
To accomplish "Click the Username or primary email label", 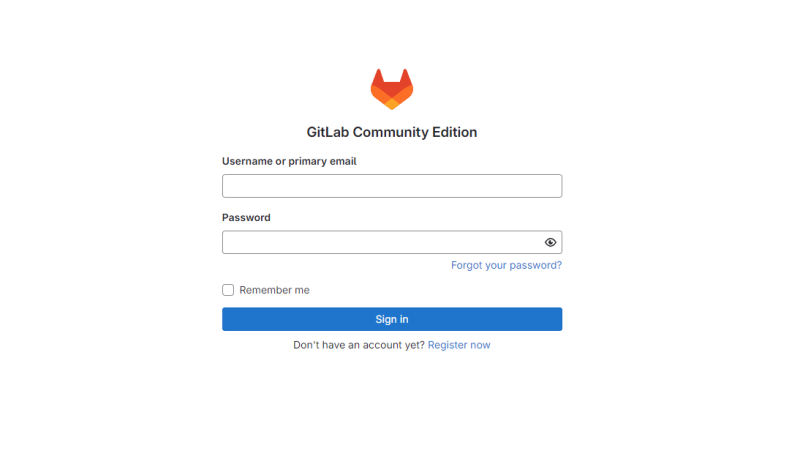I will click(x=289, y=161).
